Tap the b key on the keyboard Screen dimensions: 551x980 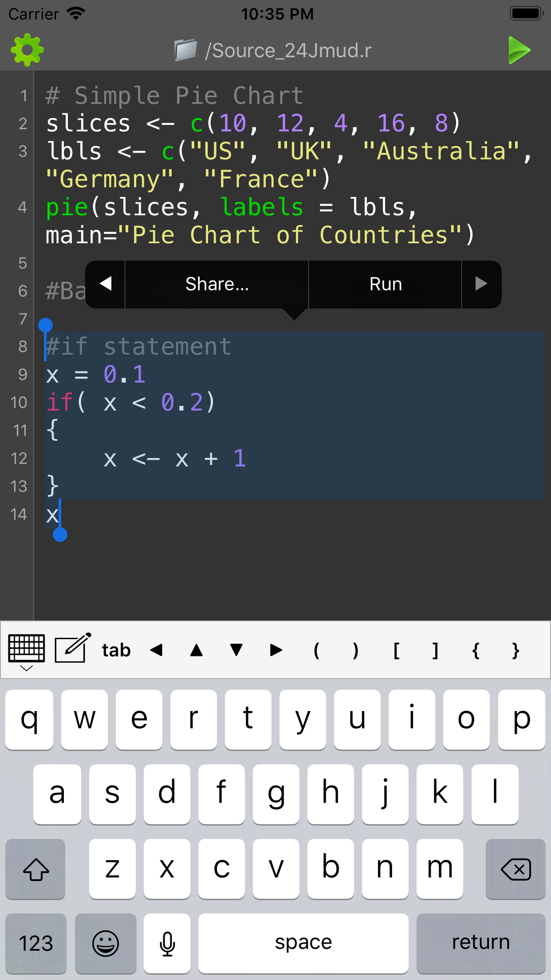331,869
